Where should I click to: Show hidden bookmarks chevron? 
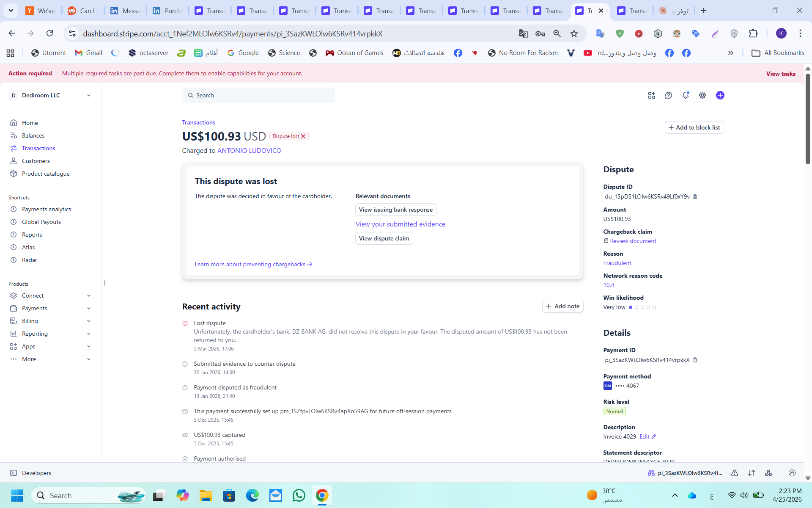point(730,53)
